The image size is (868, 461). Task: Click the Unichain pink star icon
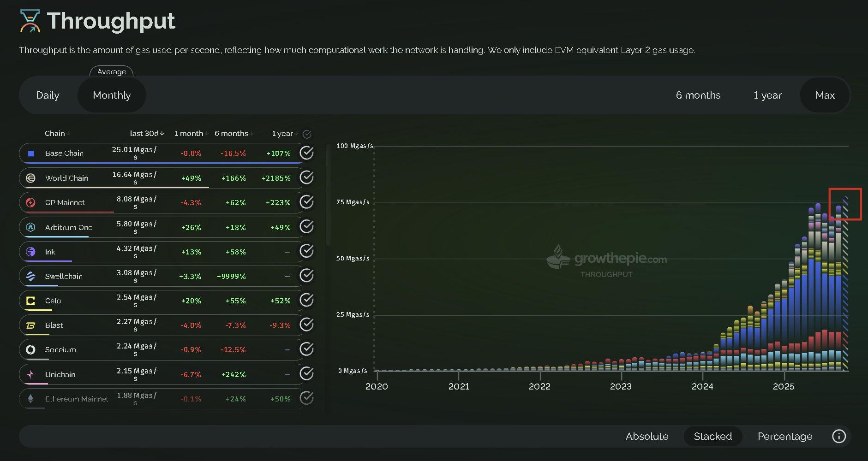pyautogui.click(x=30, y=374)
